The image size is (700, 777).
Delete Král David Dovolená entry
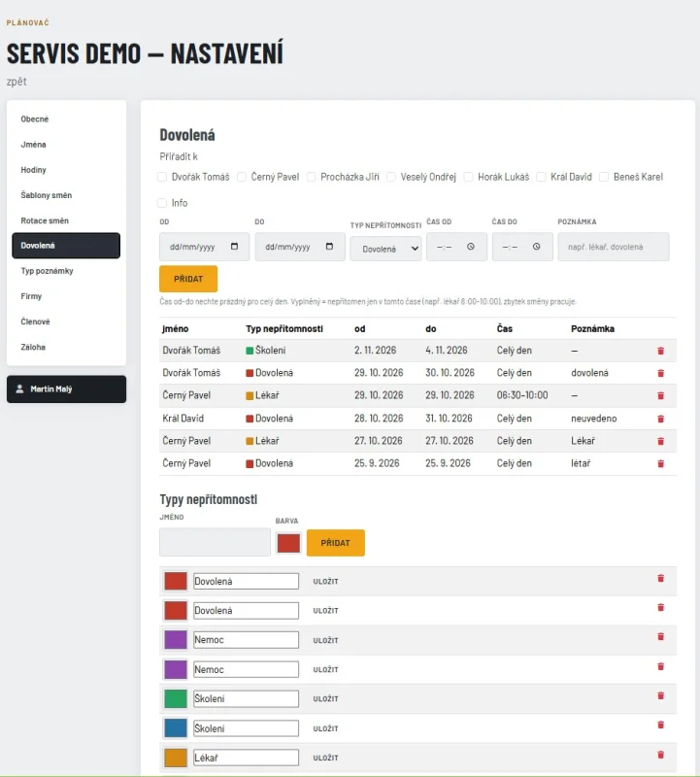(x=660, y=419)
